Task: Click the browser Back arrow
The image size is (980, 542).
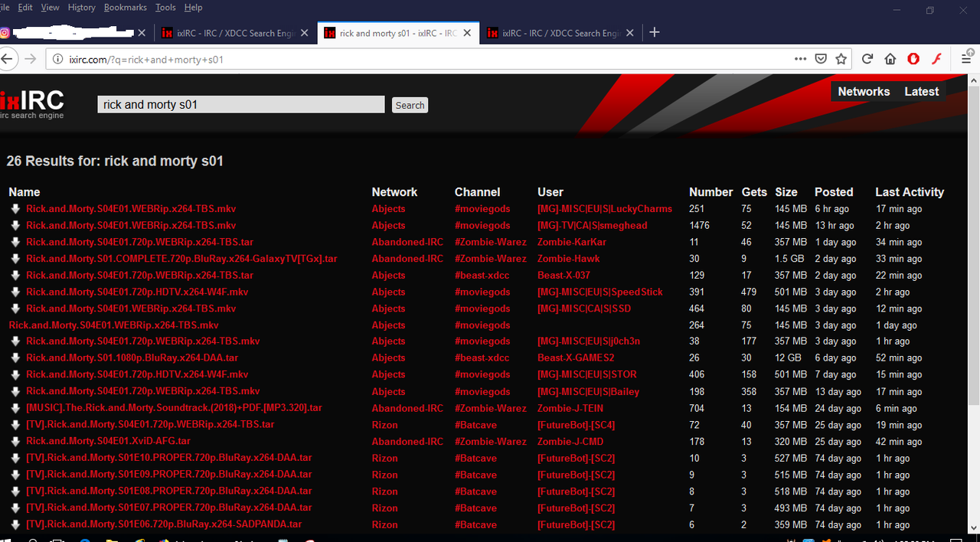Action: tap(8, 59)
